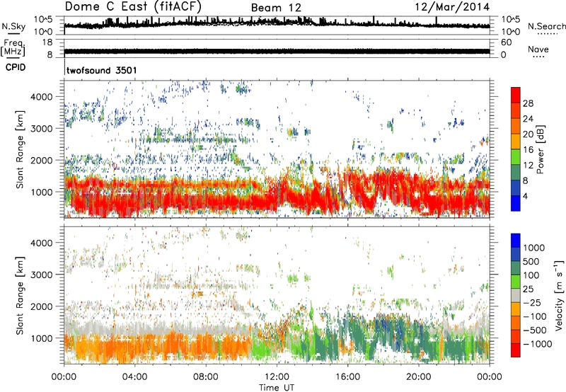Select the 'CPID' row label
Viewport: 566px width, 392px height.
pos(16,67)
